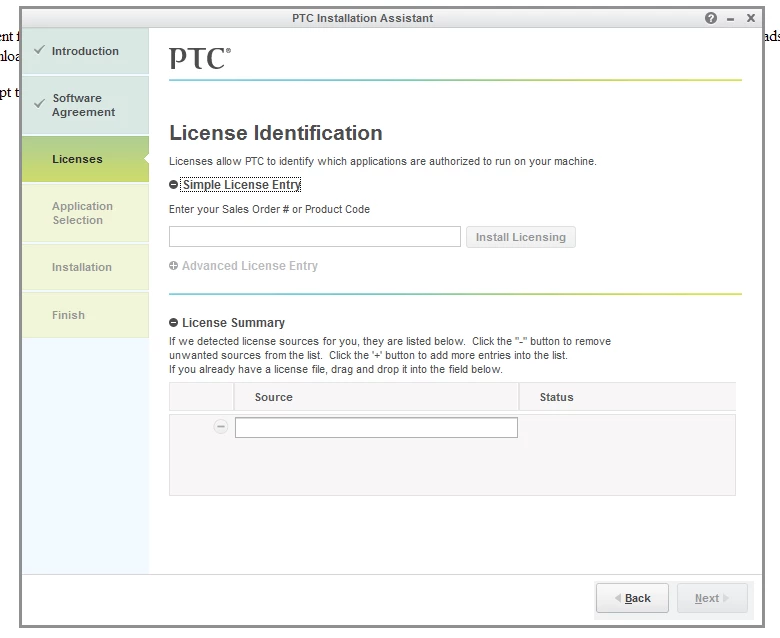Minimize the PTC Installation Assistant window
This screenshot has width=780, height=638.
tap(730, 19)
